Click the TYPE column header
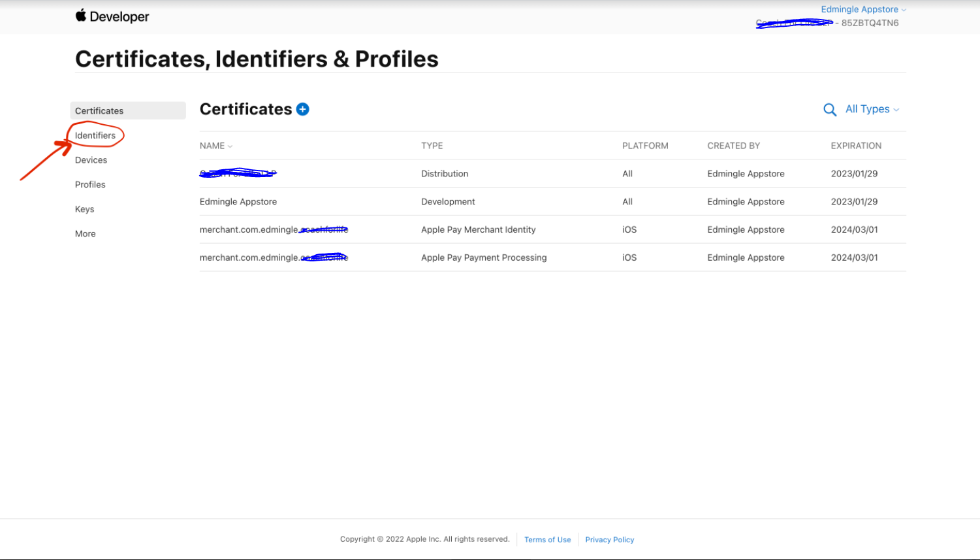The width and height of the screenshot is (980, 560). (x=432, y=146)
